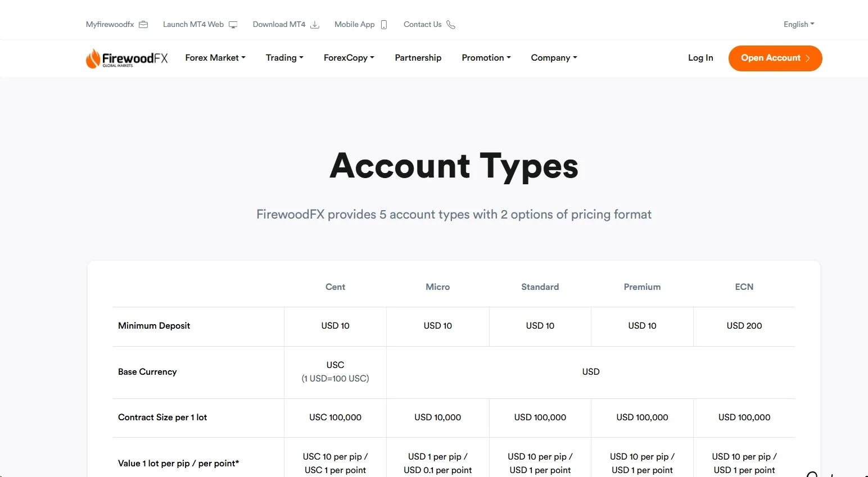Select the ECN column header

(744, 287)
